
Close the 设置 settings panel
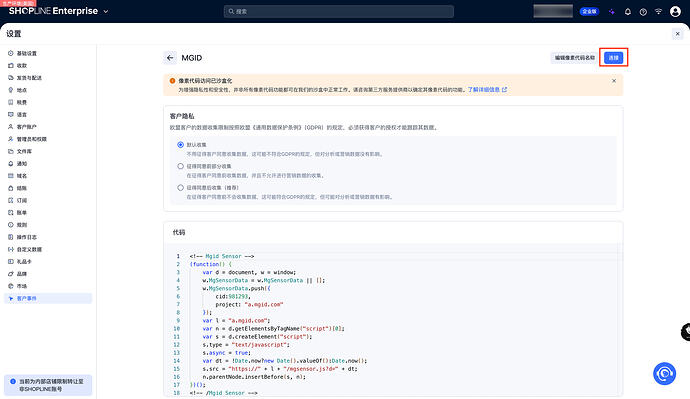[x=678, y=33]
